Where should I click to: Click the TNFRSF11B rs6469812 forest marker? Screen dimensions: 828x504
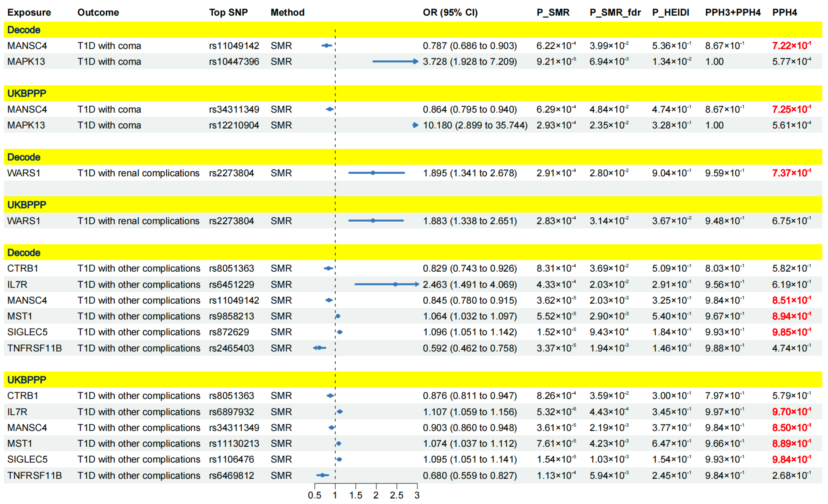tap(323, 476)
